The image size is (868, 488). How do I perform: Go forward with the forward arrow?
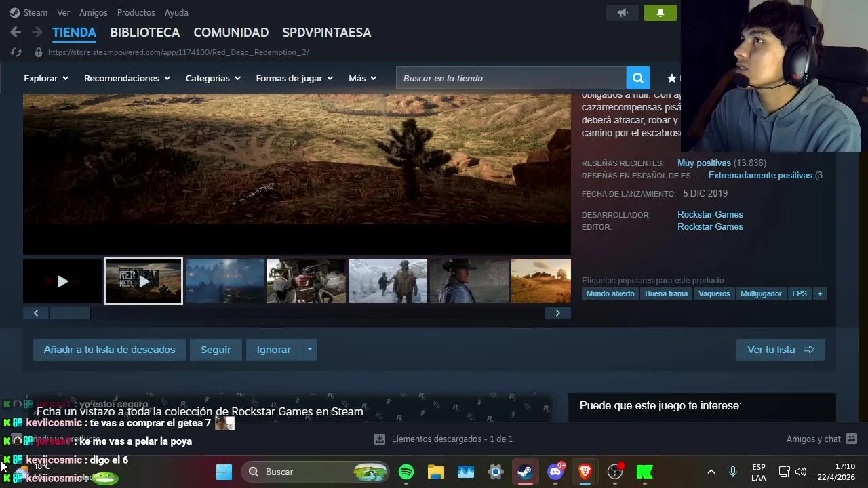[x=37, y=32]
